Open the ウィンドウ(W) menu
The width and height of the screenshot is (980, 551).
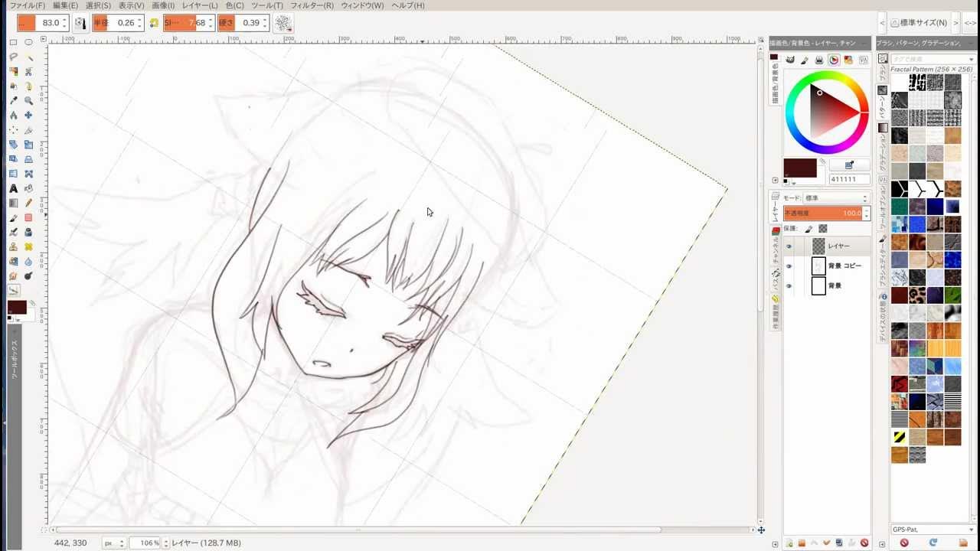pos(362,5)
